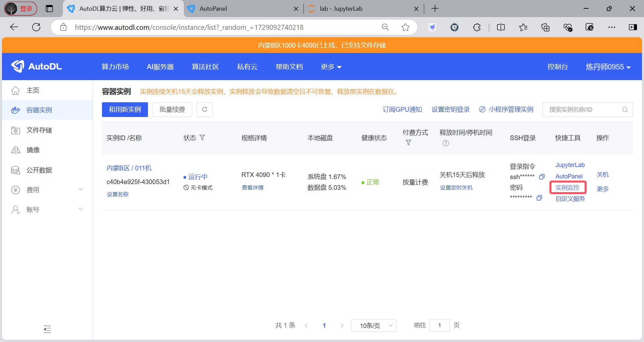The height and width of the screenshot is (342, 644).
Task: Open 算力市场 in navigation bar
Action: click(115, 67)
